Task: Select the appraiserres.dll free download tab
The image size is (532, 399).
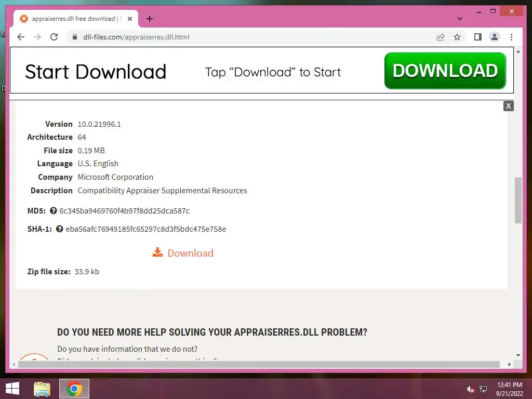Action: tap(75, 19)
